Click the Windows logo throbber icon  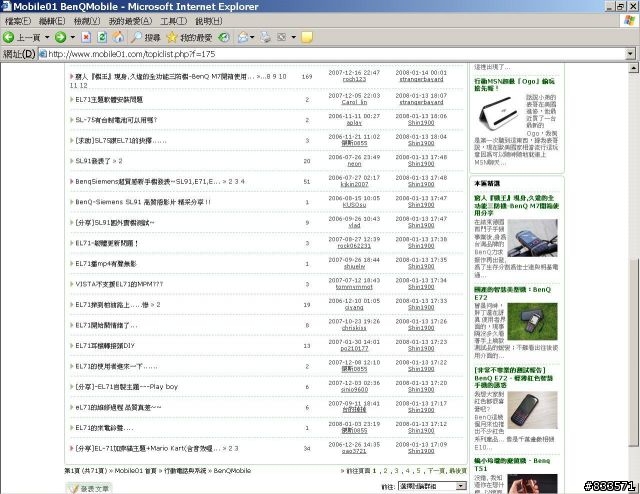pyautogui.click(x=630, y=20)
